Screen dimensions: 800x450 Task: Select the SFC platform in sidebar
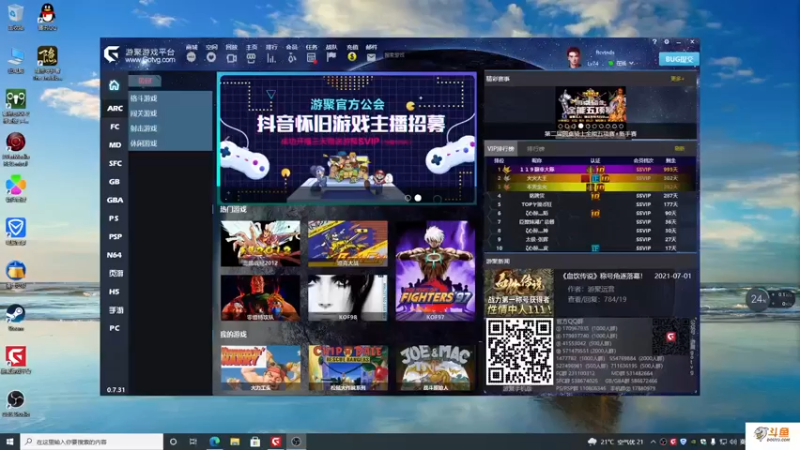[114, 163]
